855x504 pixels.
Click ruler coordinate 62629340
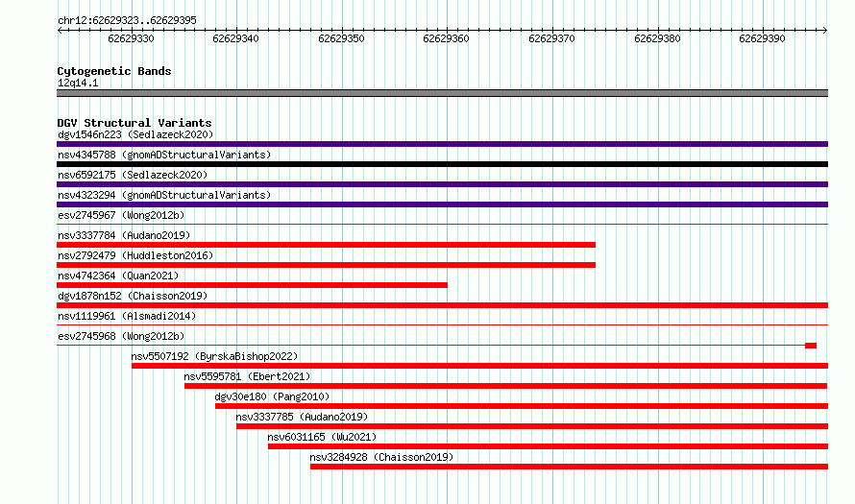tap(235, 38)
